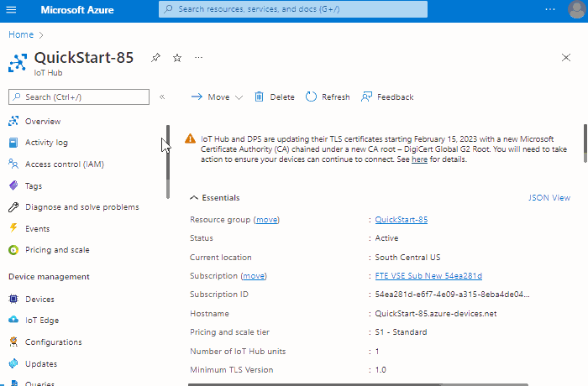Select 'S1 - Standard' pricing tier value

click(x=401, y=332)
